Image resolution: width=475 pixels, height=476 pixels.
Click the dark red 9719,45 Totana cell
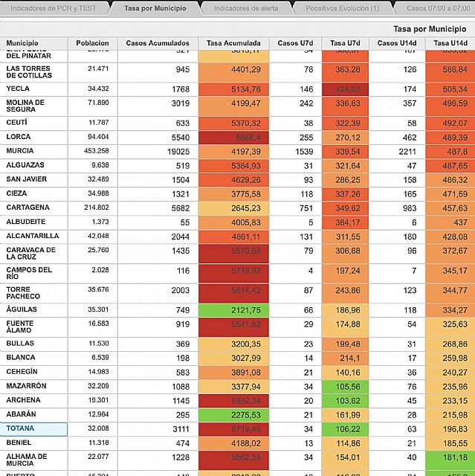(x=233, y=429)
